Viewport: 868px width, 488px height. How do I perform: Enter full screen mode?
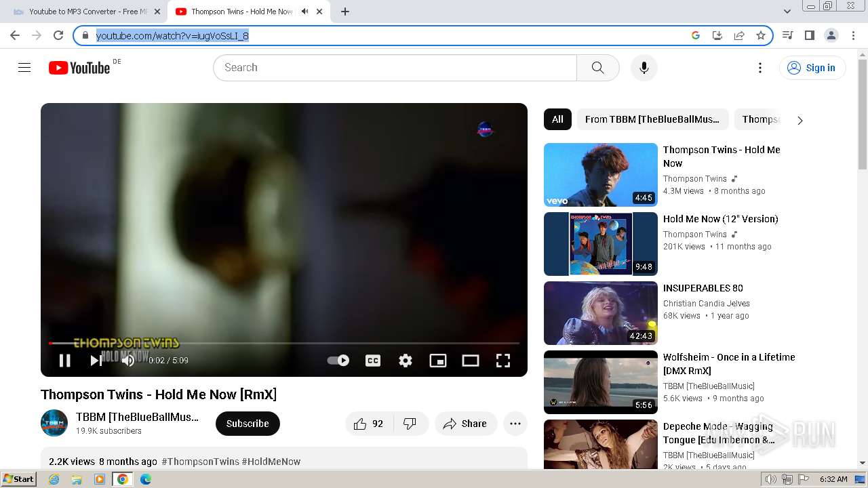click(503, 361)
